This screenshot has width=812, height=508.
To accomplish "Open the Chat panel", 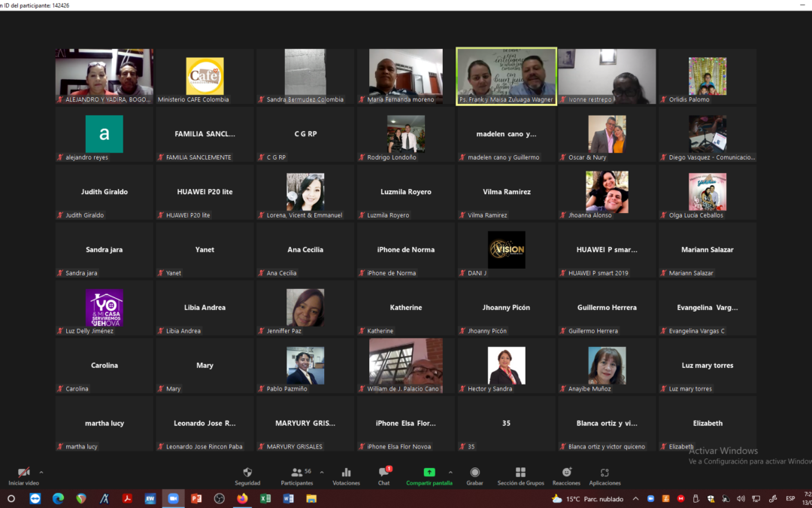I will click(x=383, y=475).
